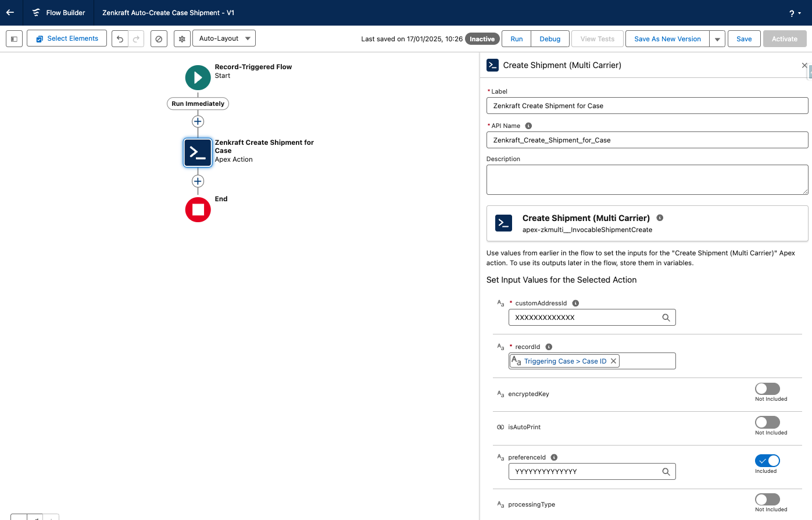Show Create Shipment action info tooltip
Image resolution: width=812 pixels, height=520 pixels.
coord(660,218)
